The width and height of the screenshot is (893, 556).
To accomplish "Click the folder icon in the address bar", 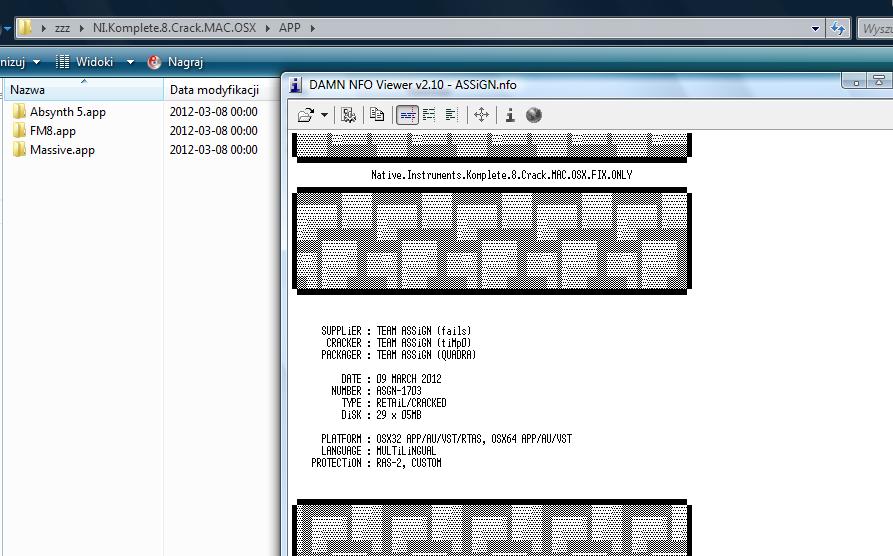I will click(24, 27).
